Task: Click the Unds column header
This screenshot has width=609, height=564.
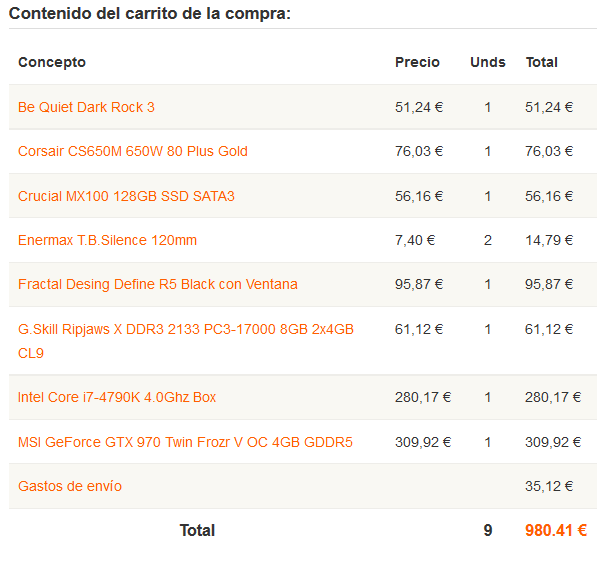Action: (488, 62)
